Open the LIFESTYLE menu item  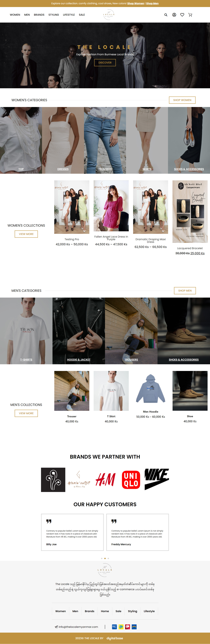[x=69, y=15]
